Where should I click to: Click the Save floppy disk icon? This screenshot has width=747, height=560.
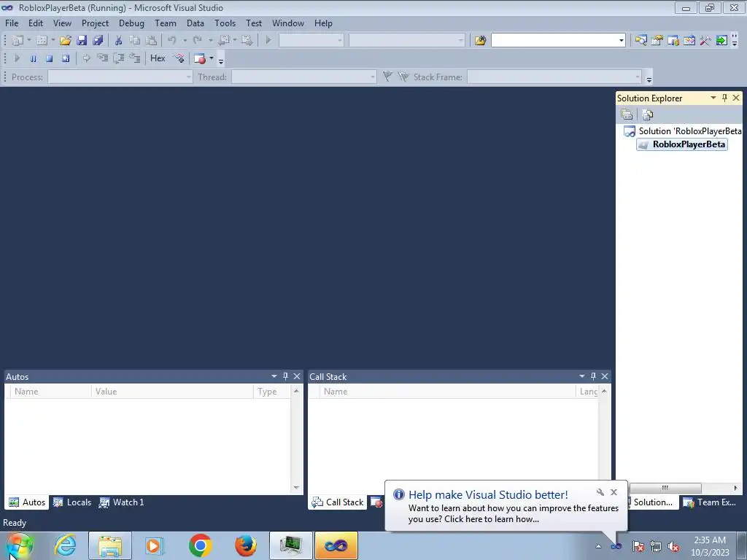point(82,41)
